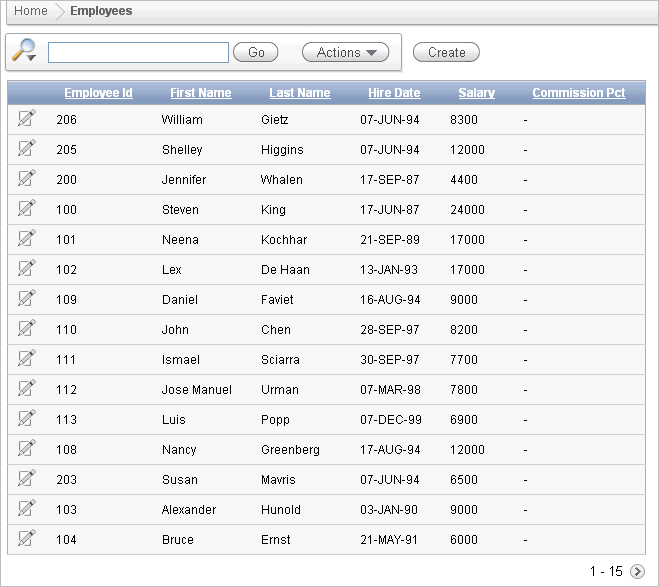Image resolution: width=659 pixels, height=587 pixels.
Task: Sort by Salary column header
Action: [x=477, y=92]
